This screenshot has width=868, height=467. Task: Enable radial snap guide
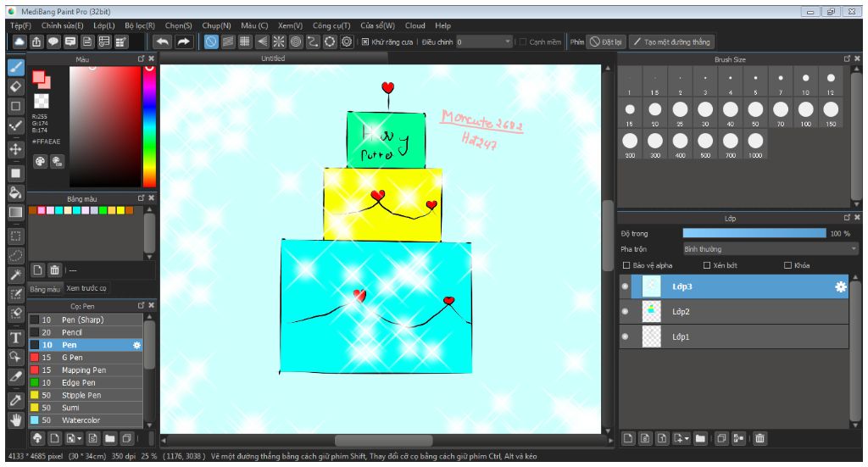pyautogui.click(x=279, y=42)
